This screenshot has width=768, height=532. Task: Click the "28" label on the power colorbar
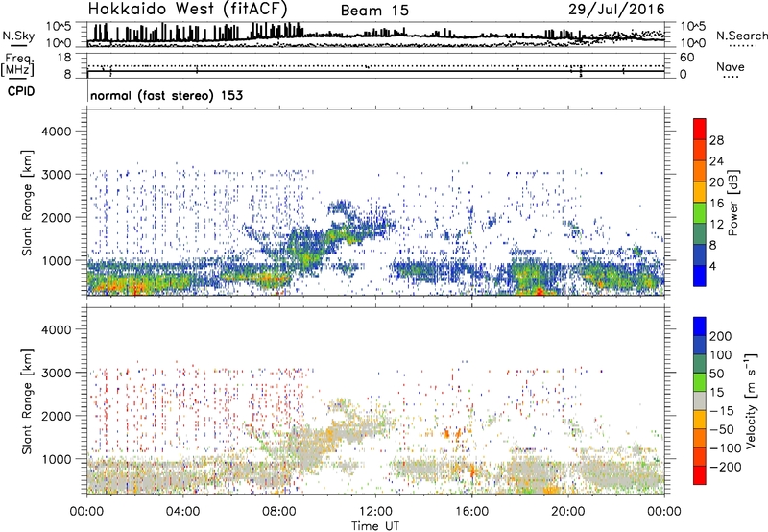[716, 140]
